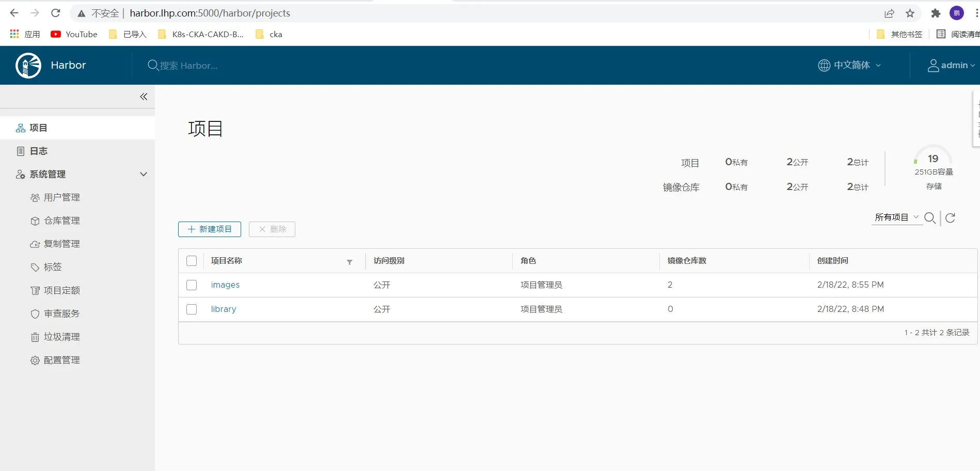Viewport: 980px width, 471px height.
Task: Open the cka bookmark folder
Action: pyautogui.click(x=269, y=34)
